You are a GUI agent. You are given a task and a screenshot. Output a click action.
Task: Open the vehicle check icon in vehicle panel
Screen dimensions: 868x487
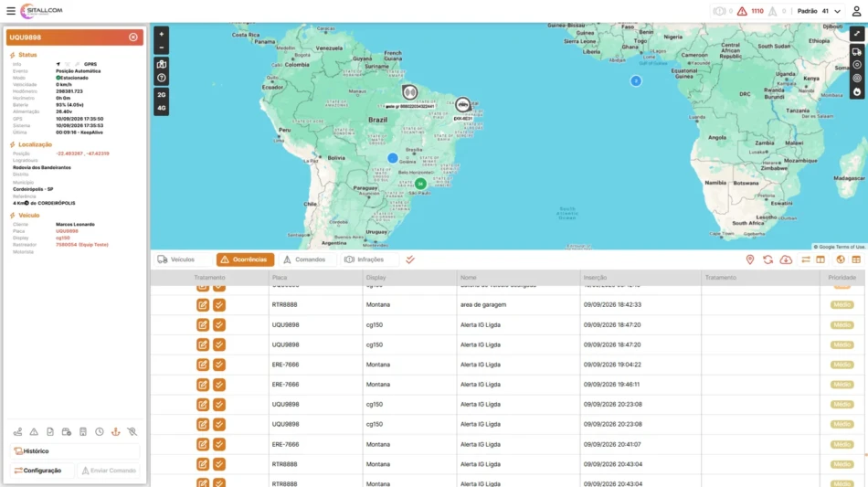tap(67, 431)
